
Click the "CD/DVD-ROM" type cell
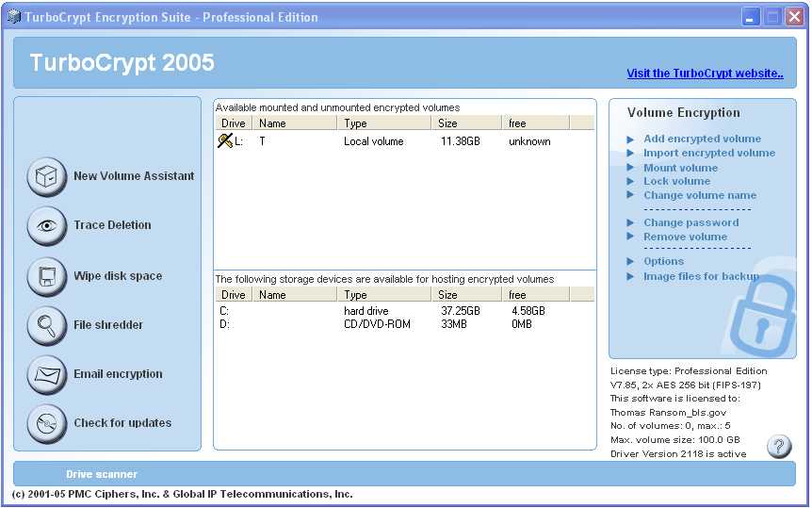[377, 324]
